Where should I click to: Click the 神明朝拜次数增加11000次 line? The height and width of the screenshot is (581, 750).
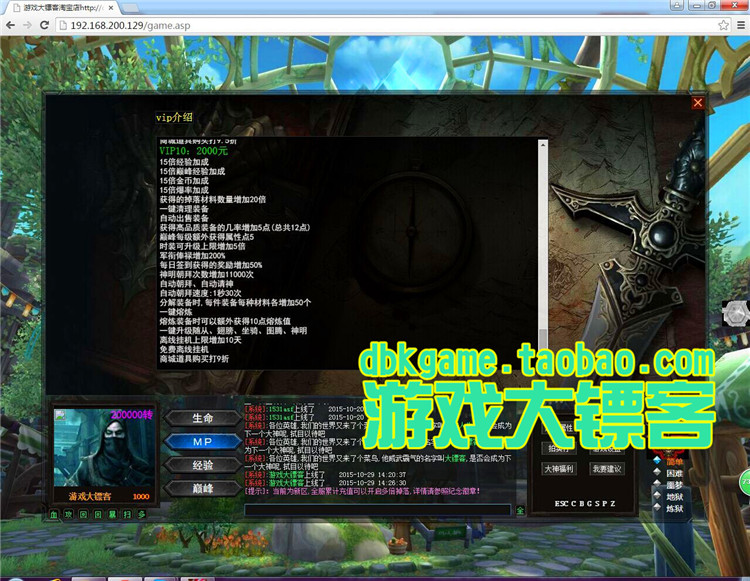tap(207, 274)
